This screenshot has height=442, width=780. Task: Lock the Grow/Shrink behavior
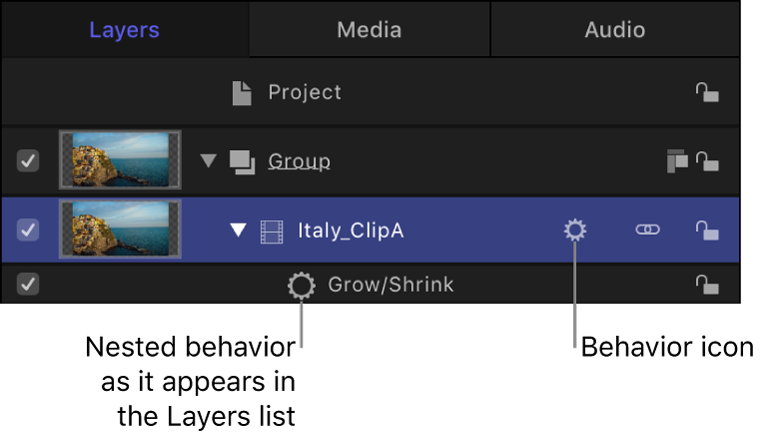pyautogui.click(x=707, y=285)
